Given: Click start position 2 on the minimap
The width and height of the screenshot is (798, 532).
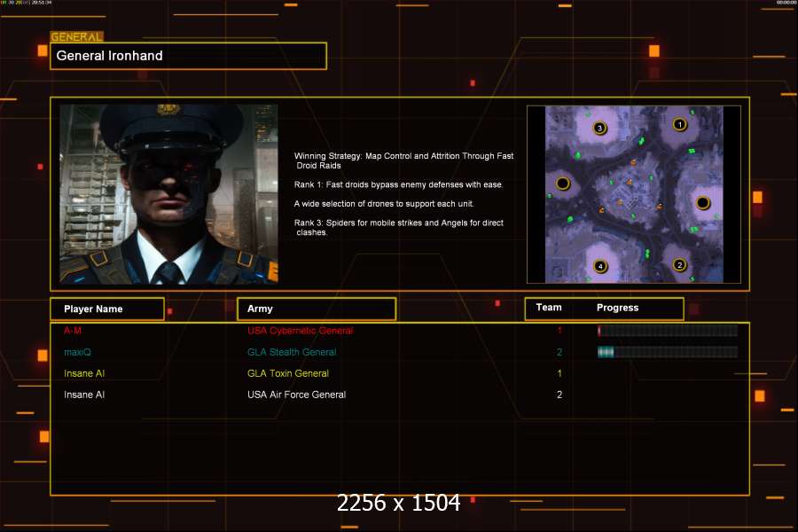Looking at the screenshot, I should click(x=679, y=265).
